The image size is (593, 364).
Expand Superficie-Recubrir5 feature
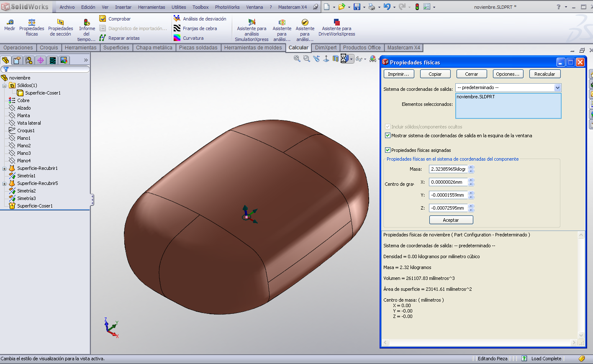click(5, 183)
